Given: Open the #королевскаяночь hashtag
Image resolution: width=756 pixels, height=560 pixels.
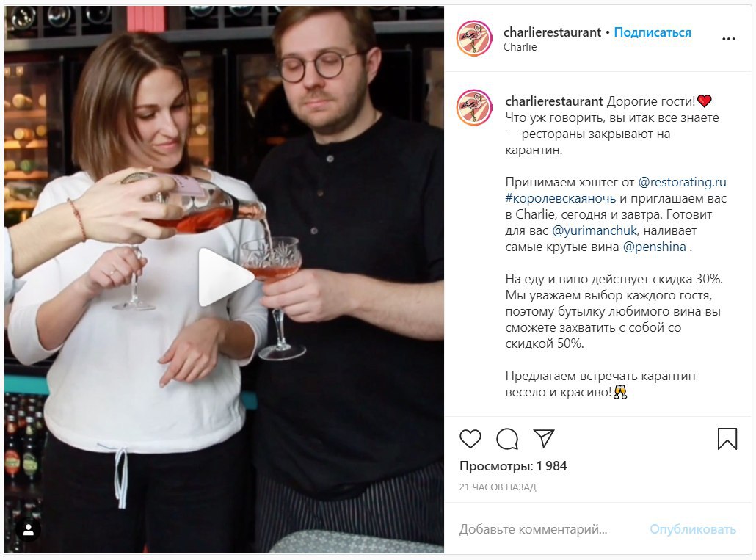Looking at the screenshot, I should (x=560, y=199).
